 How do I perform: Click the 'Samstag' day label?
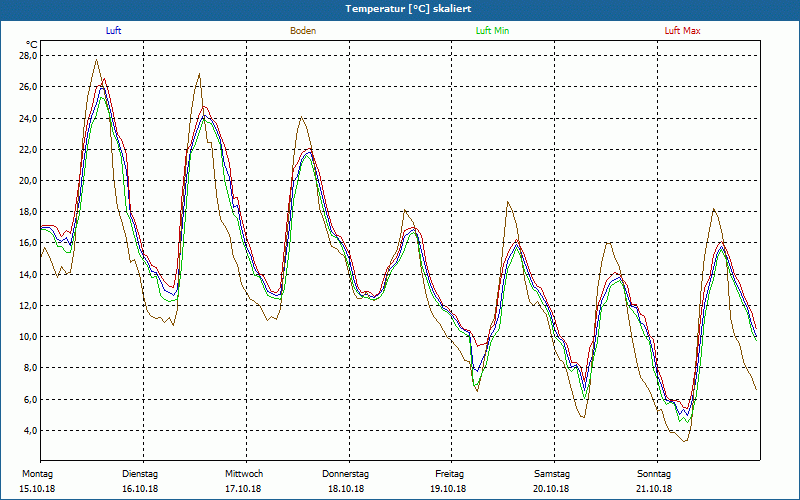point(552,474)
